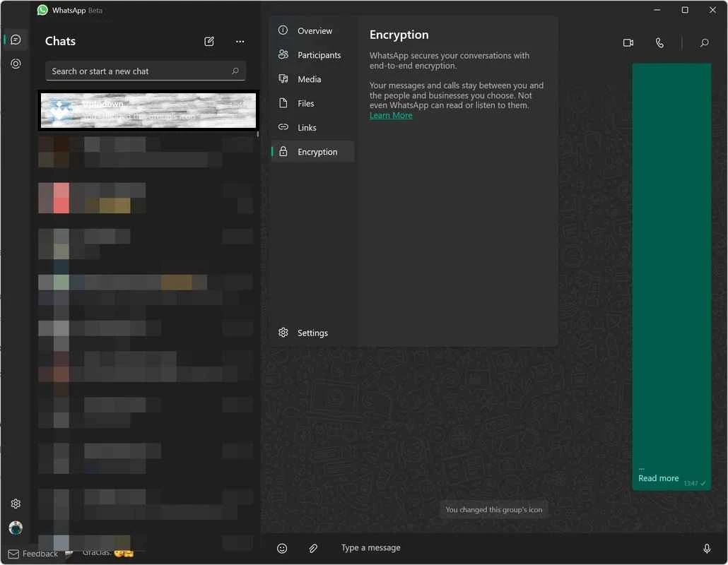Click the Search or start new chat field
This screenshot has height=565, width=728.
coord(146,71)
